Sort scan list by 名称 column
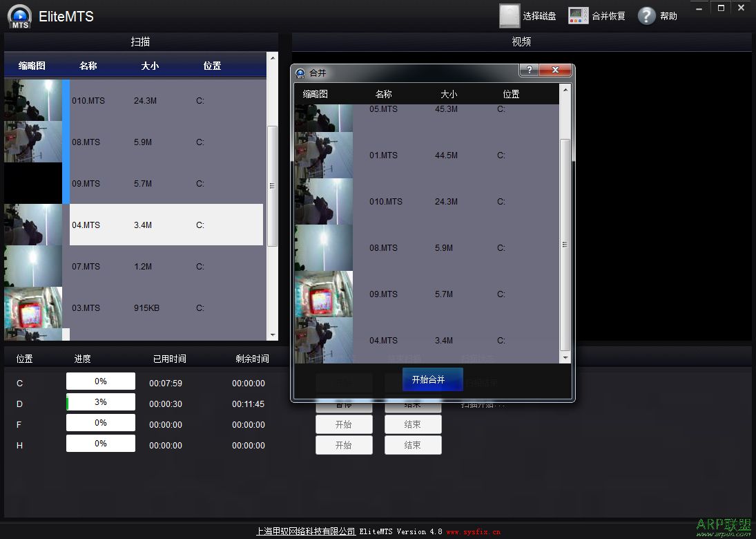This screenshot has width=756, height=539. pos(88,66)
